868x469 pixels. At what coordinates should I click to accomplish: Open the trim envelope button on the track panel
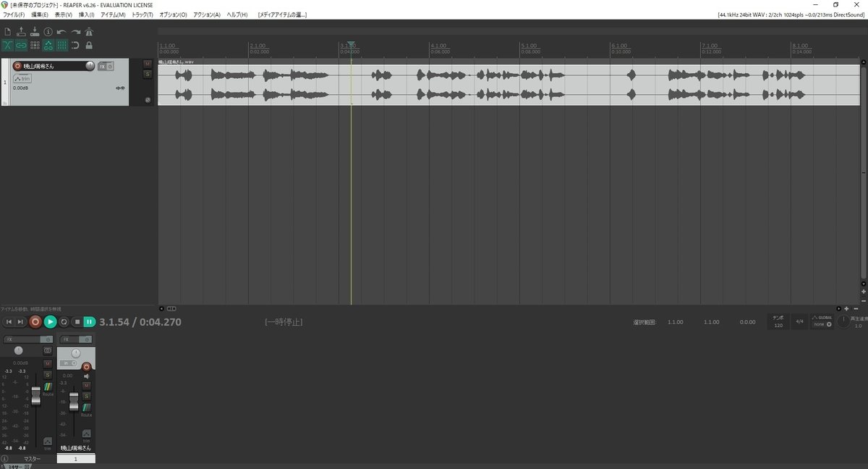pyautogui.click(x=22, y=78)
